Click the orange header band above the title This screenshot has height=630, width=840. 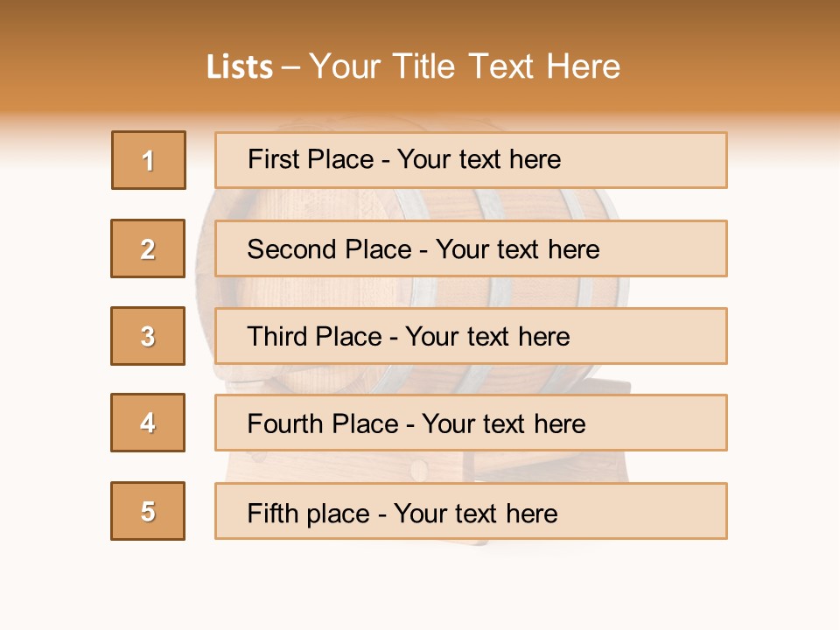click(x=420, y=22)
